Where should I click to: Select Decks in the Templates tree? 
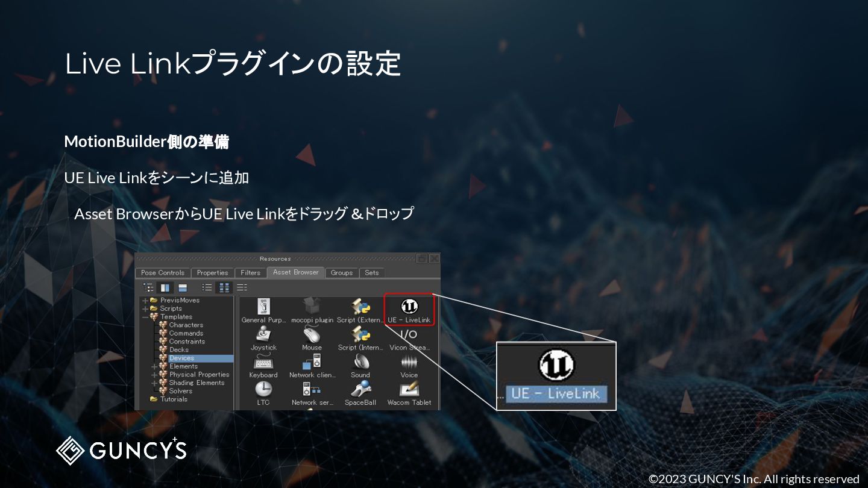[x=179, y=350]
